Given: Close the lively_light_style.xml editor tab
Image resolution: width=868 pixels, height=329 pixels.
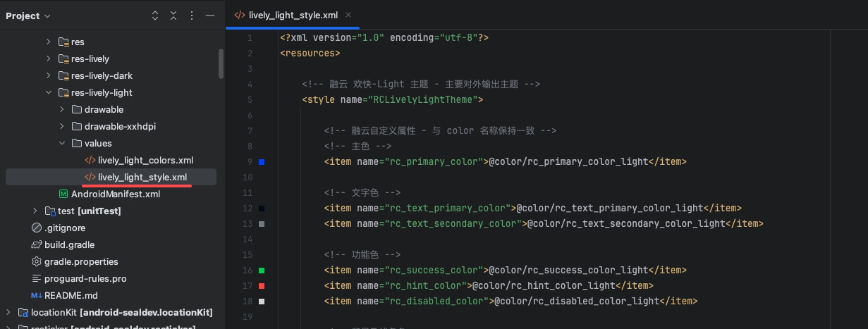Looking at the screenshot, I should [x=348, y=15].
